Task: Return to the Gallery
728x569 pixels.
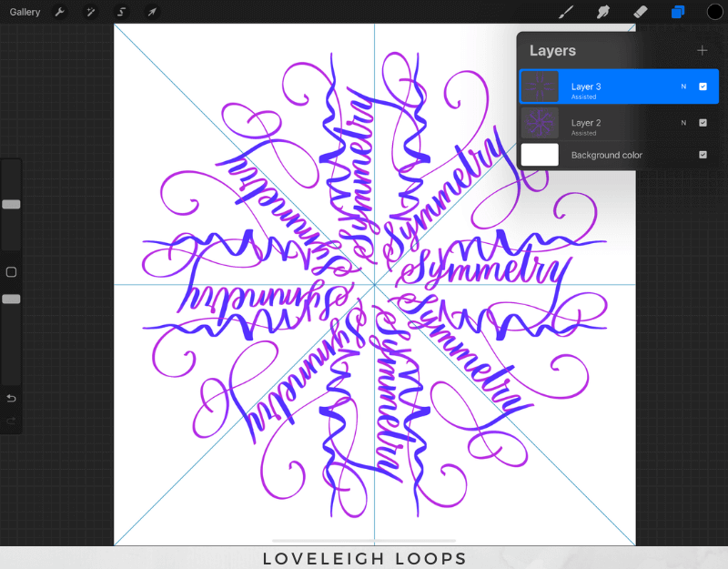Action: [25, 12]
